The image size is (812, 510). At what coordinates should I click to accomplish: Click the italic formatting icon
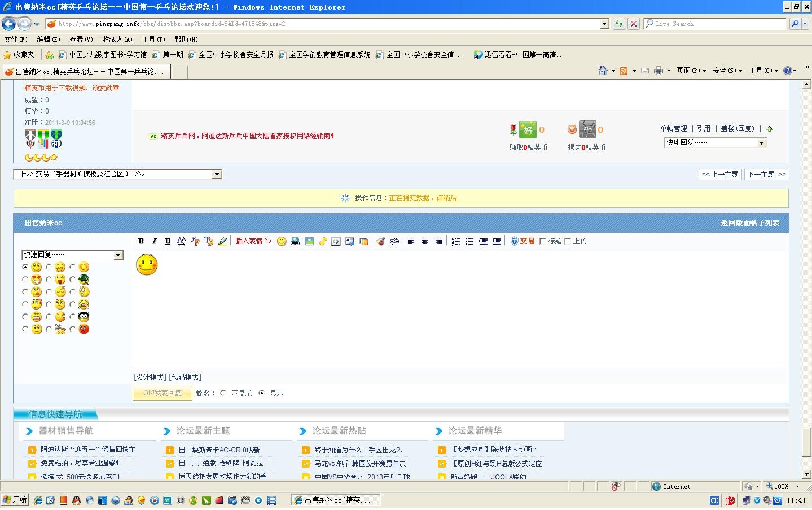[154, 241]
